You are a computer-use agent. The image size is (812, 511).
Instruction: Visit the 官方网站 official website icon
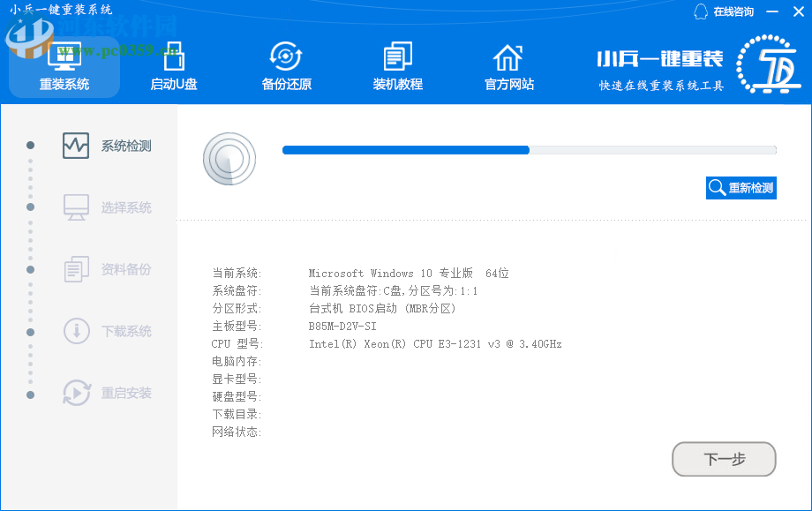coord(507,66)
